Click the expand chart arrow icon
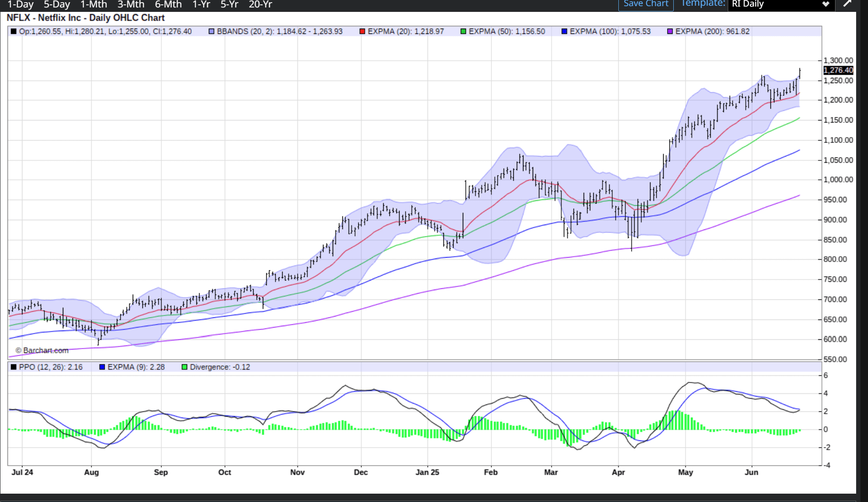 click(847, 4)
